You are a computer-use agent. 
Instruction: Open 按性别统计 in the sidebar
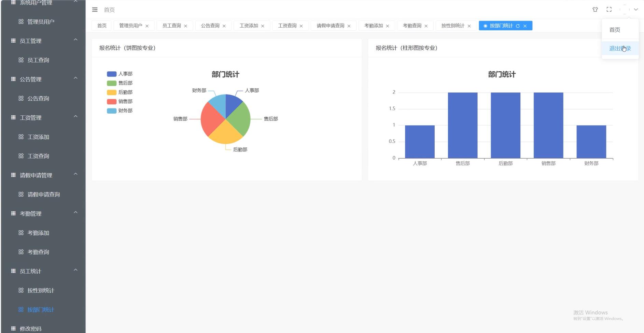coord(43,290)
